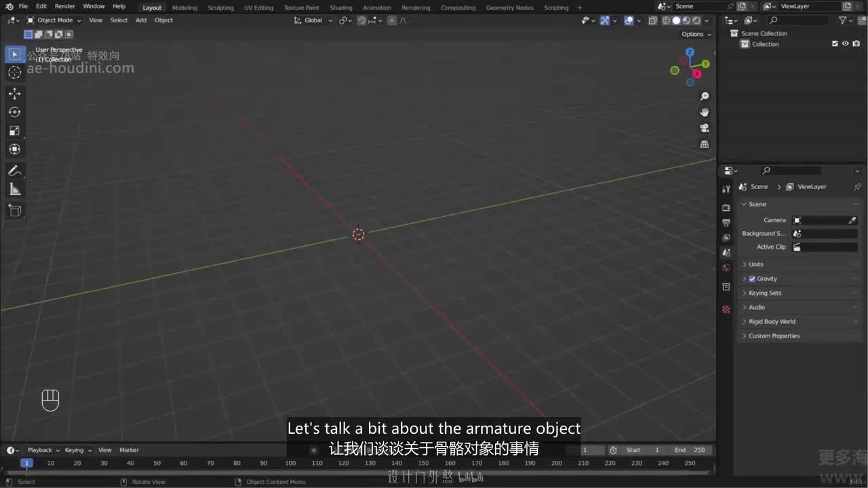This screenshot has height=488, width=868.
Task: Exclude Collection from view layer checkbox
Action: pos(835,44)
